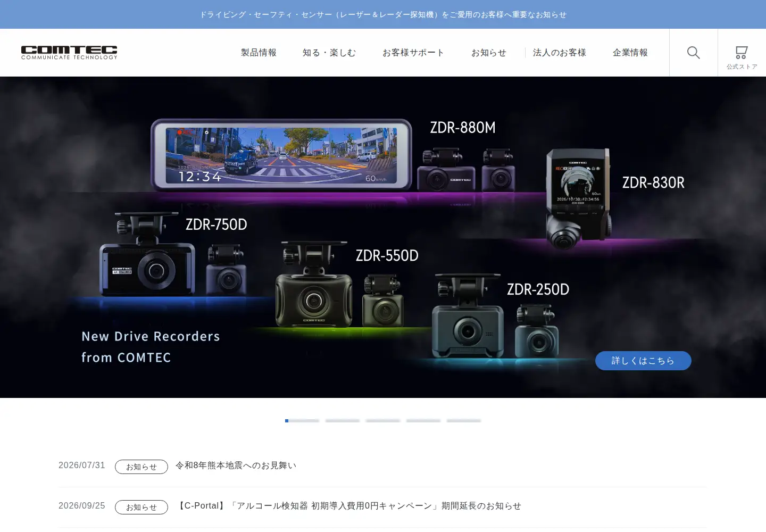Click the 詳しくはこちら button
The width and height of the screenshot is (766, 532).
(643, 361)
